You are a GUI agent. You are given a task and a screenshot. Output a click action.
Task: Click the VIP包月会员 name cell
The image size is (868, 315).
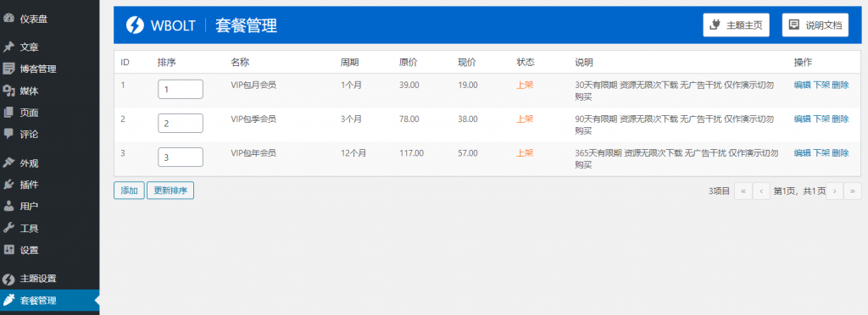tap(253, 86)
